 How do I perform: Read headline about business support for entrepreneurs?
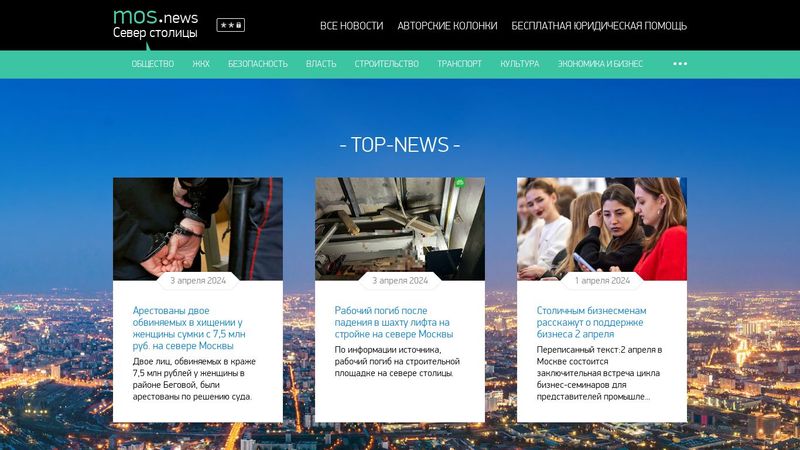590,322
